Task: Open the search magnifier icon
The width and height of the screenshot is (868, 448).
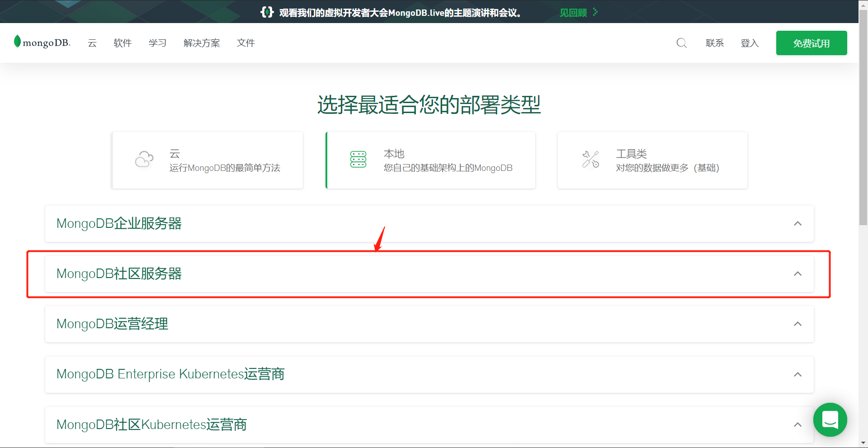Action: click(681, 43)
